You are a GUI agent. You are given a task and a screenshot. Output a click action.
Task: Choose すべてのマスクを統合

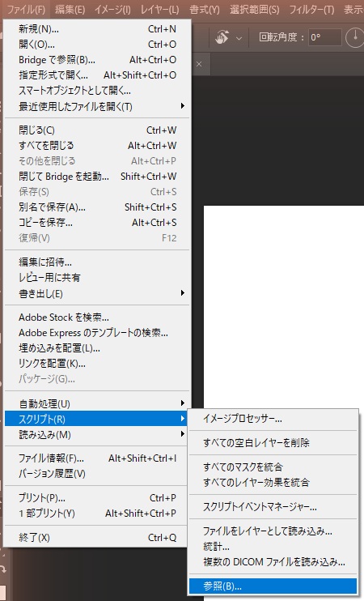(x=273, y=467)
